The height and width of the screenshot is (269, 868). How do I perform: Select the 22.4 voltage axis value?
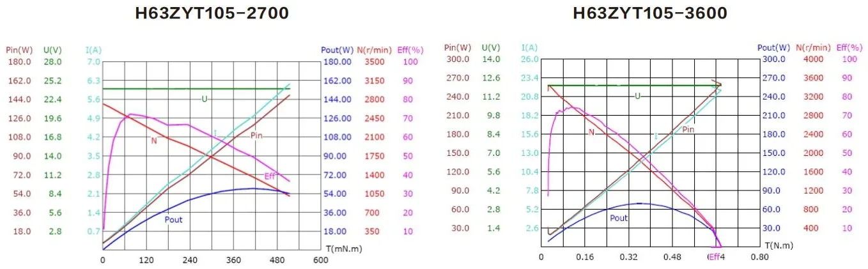point(52,100)
